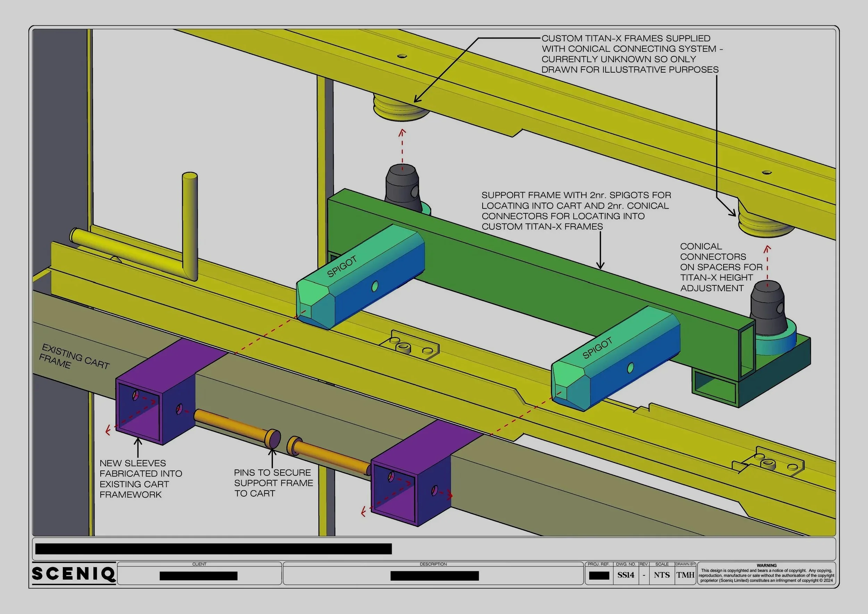Image resolution: width=868 pixels, height=614 pixels.
Task: Click the right green SPIGOT label
Action: click(x=597, y=349)
